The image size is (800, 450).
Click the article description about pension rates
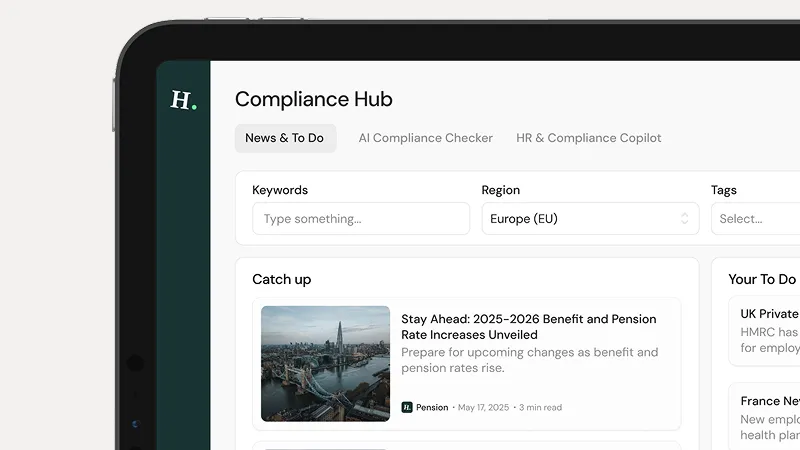[x=529, y=360]
